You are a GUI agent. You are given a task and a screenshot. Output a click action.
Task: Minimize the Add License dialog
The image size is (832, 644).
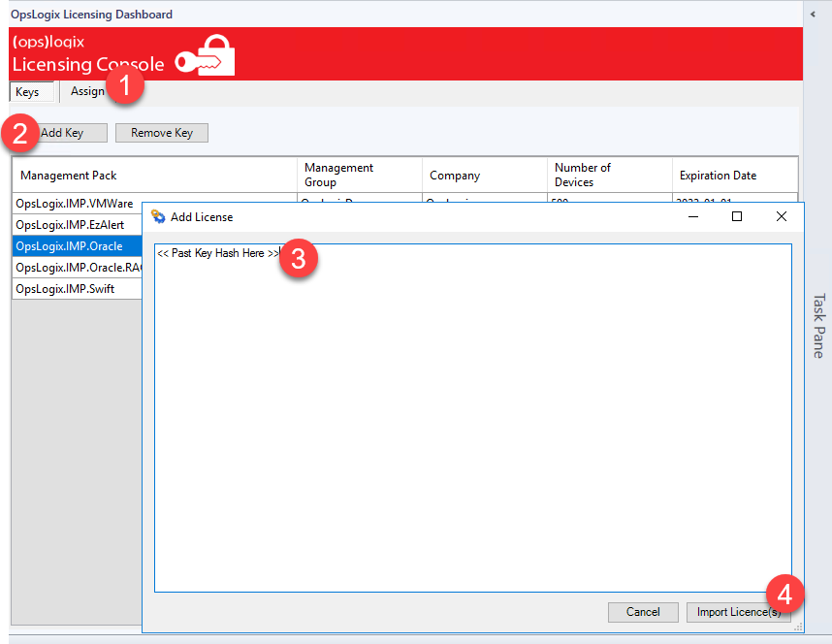(693, 216)
